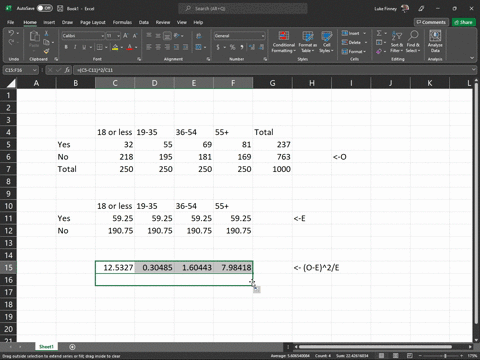Viewport: 480px width, 360px height.
Task: Open the Name Box dropdown arrow
Action: pos(34,70)
